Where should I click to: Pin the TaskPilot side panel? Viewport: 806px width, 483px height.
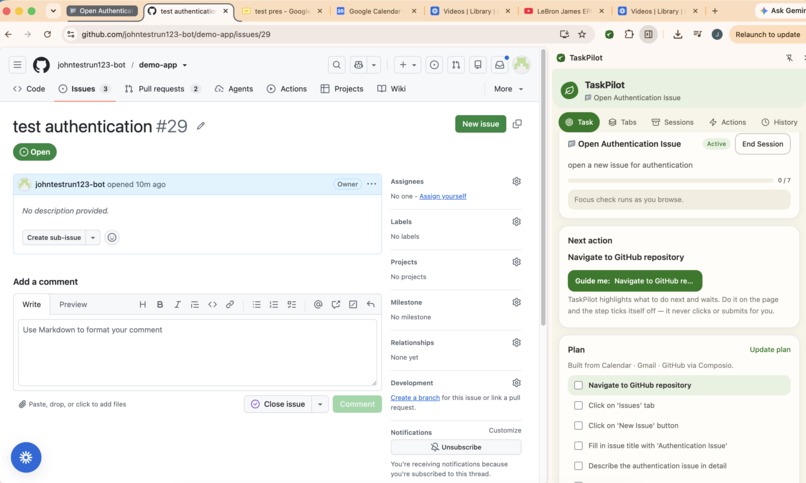click(790, 58)
